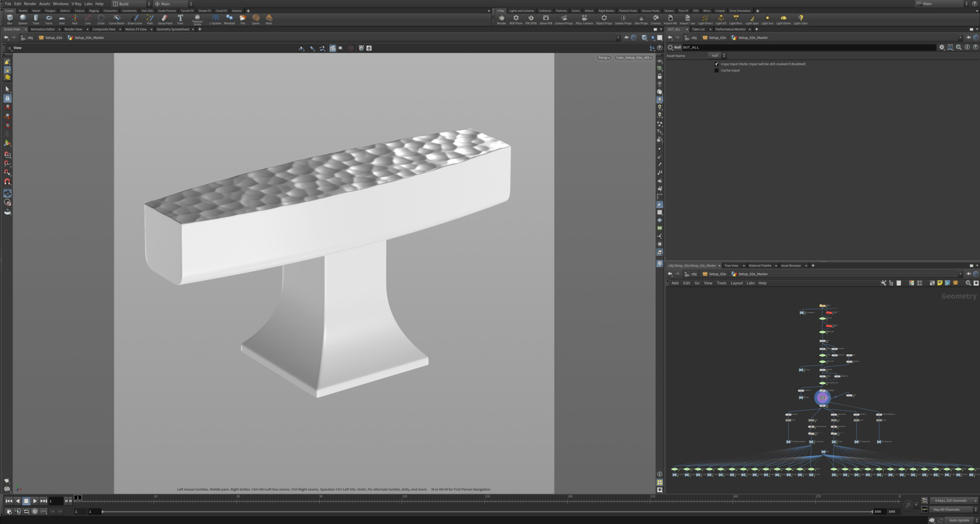Click the timeline frame marker
Screen dimensions: 980x524
78,497
